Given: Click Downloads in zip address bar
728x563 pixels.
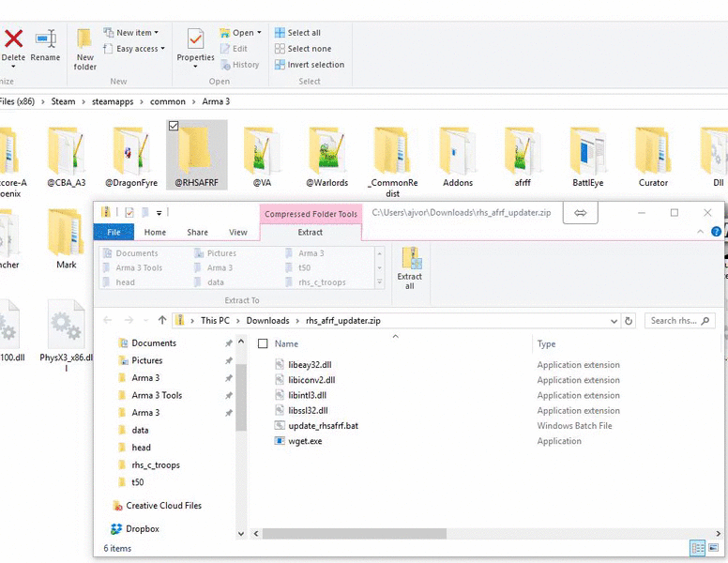Looking at the screenshot, I should pyautogui.click(x=267, y=321).
